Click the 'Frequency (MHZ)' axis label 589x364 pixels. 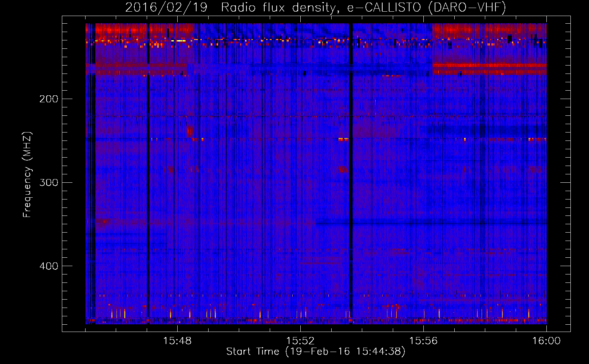click(27, 175)
